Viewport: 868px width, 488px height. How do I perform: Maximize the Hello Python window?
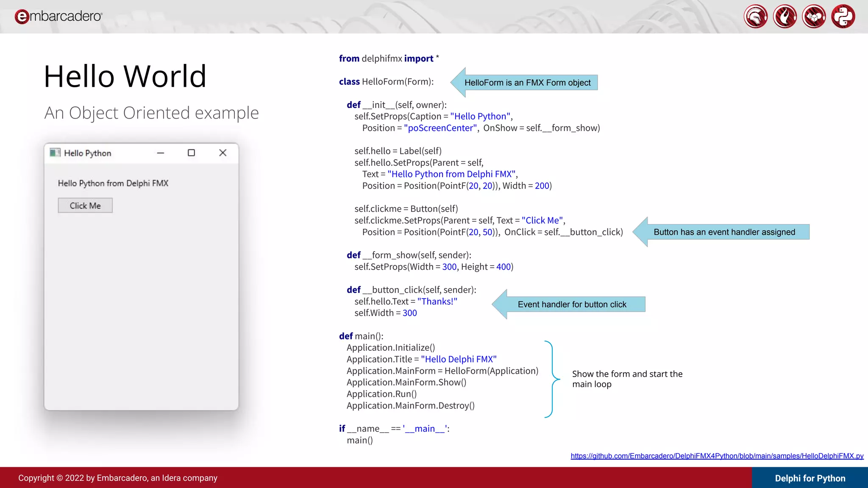pyautogui.click(x=191, y=153)
